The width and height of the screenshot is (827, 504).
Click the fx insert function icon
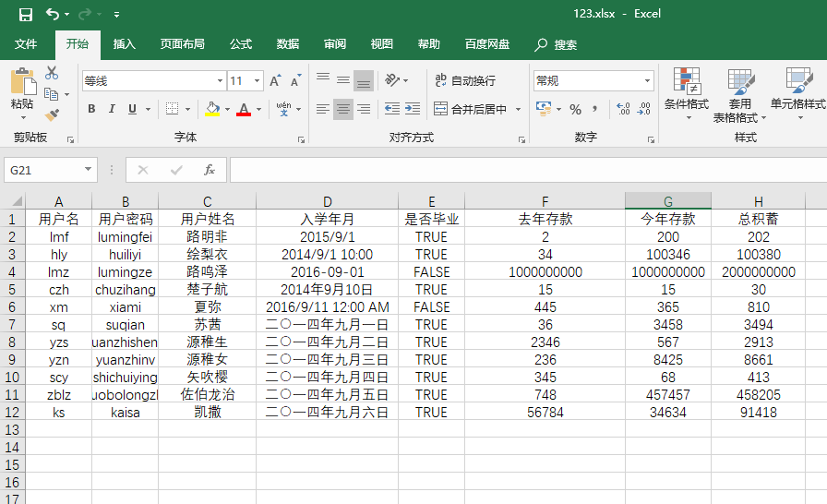point(210,170)
